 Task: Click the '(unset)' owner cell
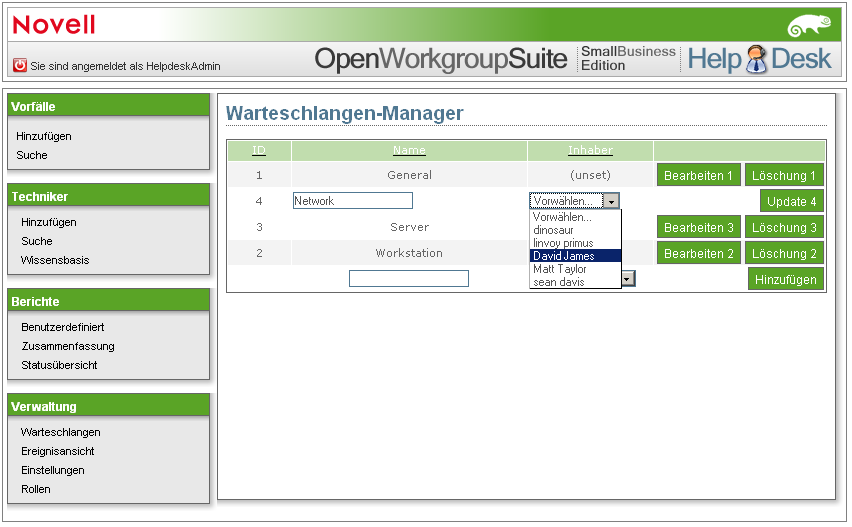coord(590,175)
